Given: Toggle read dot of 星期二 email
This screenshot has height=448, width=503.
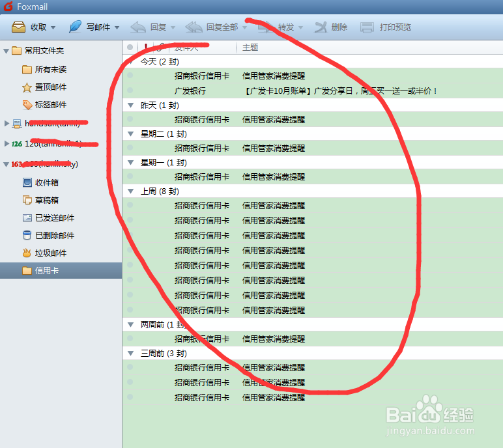Looking at the screenshot, I should [130, 148].
